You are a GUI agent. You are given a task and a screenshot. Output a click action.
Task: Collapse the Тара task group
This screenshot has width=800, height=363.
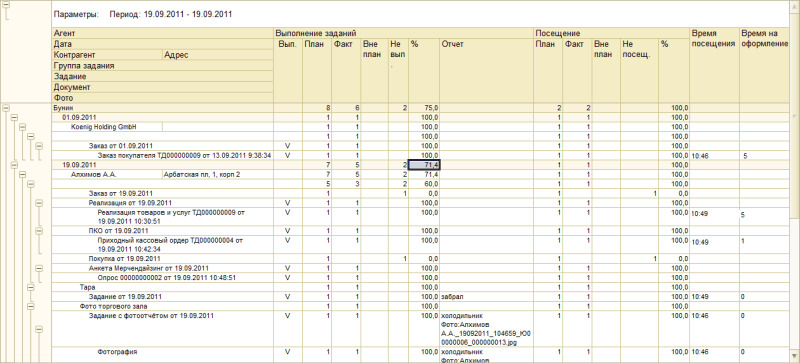click(x=31, y=287)
